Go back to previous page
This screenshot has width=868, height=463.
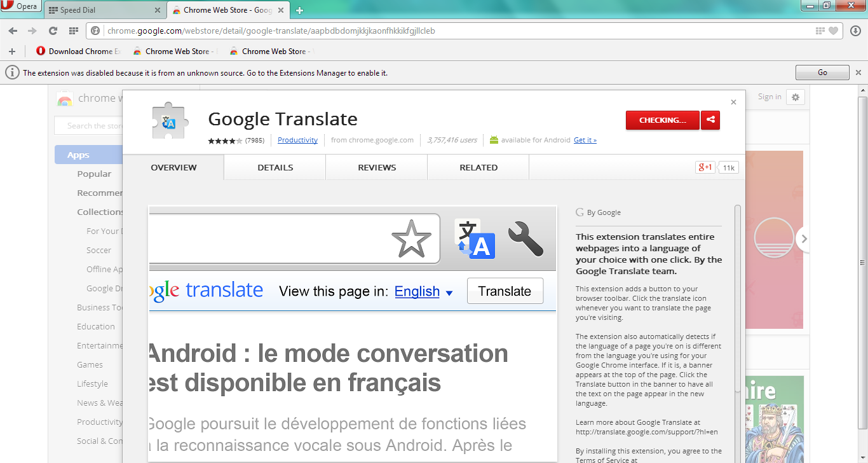[x=13, y=31]
